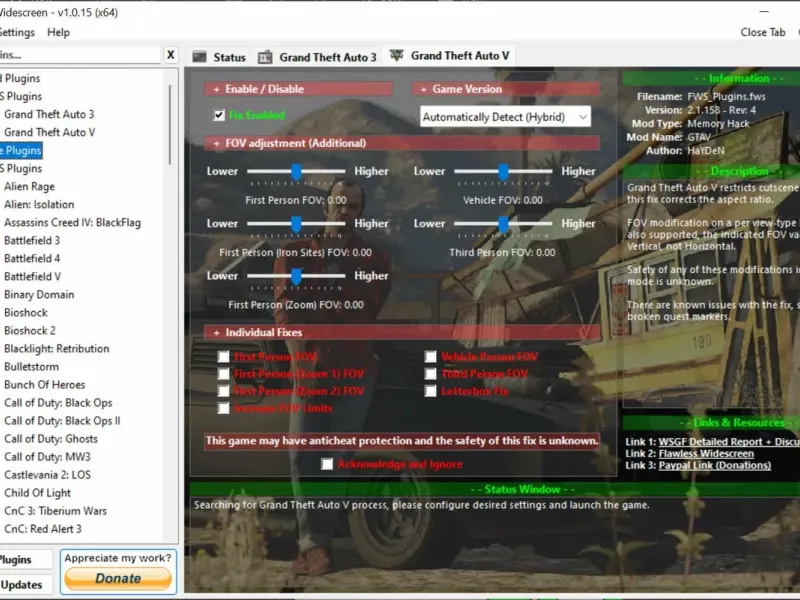Switch to the Status tab
This screenshot has width=800, height=600.
point(220,57)
